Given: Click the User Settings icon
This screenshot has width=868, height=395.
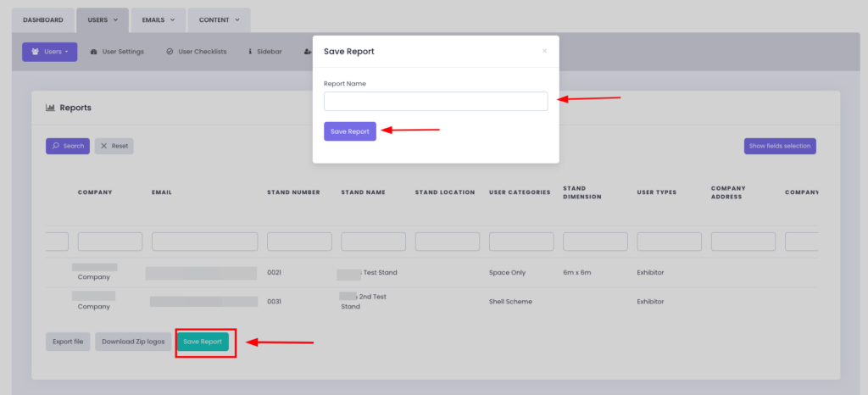Looking at the screenshot, I should pyautogui.click(x=93, y=52).
